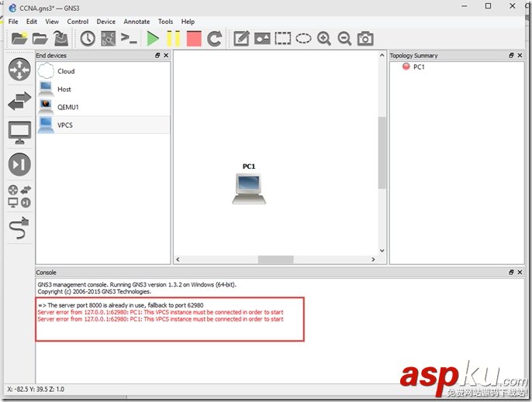
Task: Click canvas scroll right arrow
Action: (373, 259)
